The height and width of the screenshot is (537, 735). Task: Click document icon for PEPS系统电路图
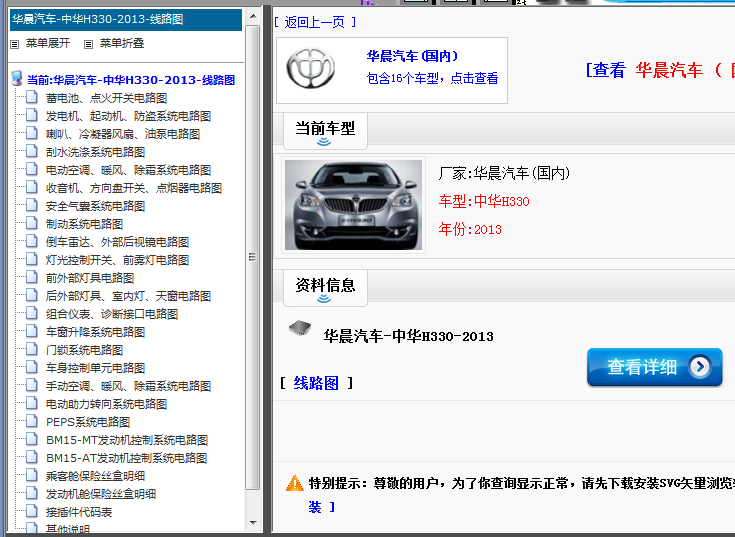coord(31,421)
